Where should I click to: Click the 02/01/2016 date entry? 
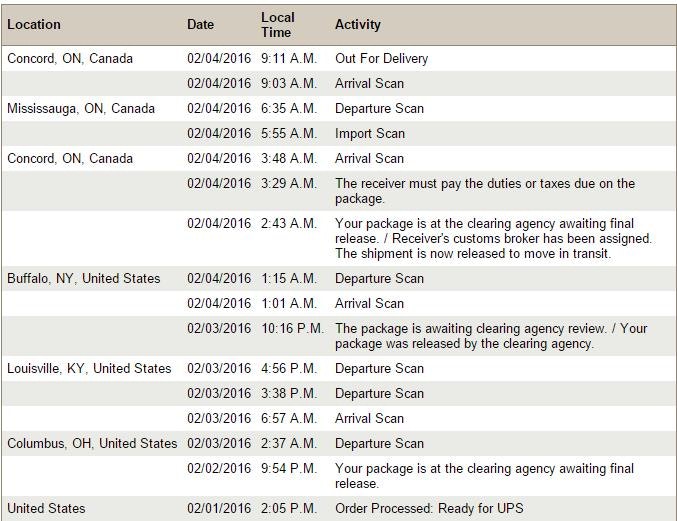click(219, 508)
